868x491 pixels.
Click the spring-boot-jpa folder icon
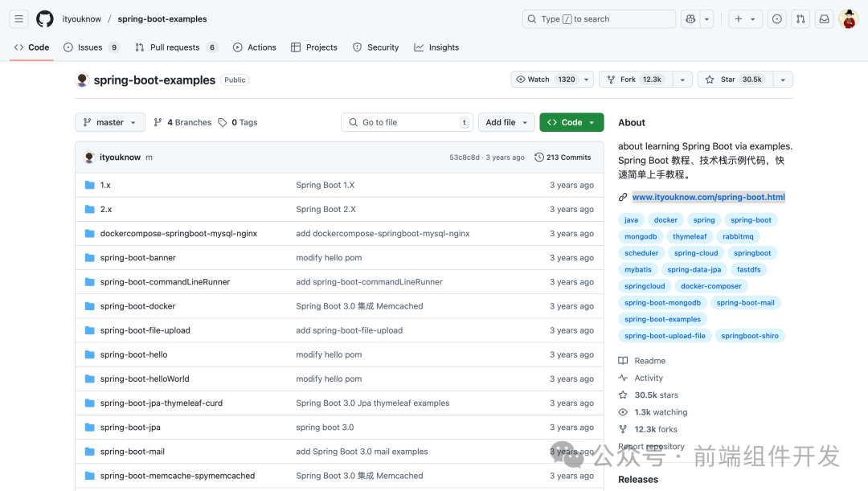pyautogui.click(x=90, y=428)
